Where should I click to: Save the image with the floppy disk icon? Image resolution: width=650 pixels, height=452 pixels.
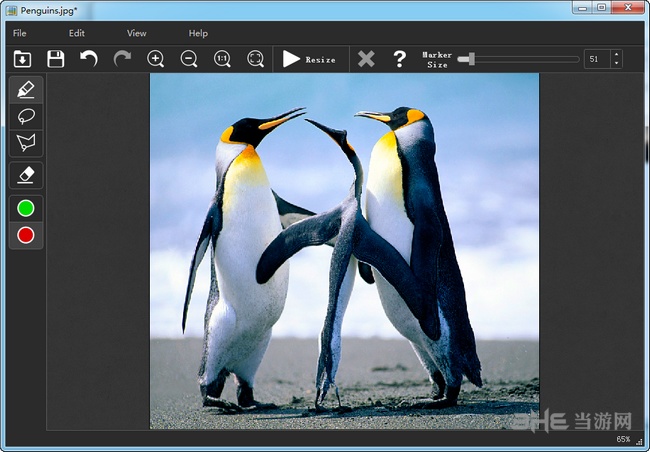click(56, 59)
